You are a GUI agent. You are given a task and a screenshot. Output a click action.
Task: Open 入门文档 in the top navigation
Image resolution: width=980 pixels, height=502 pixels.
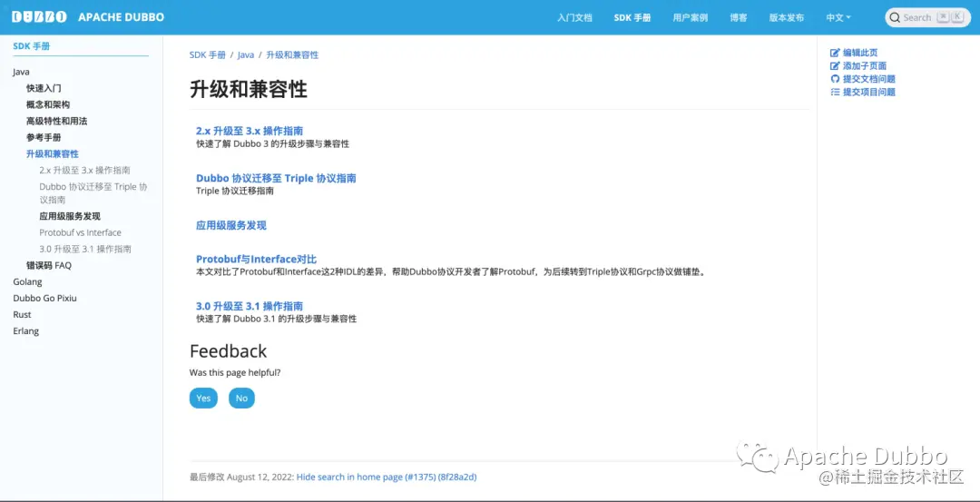(574, 17)
